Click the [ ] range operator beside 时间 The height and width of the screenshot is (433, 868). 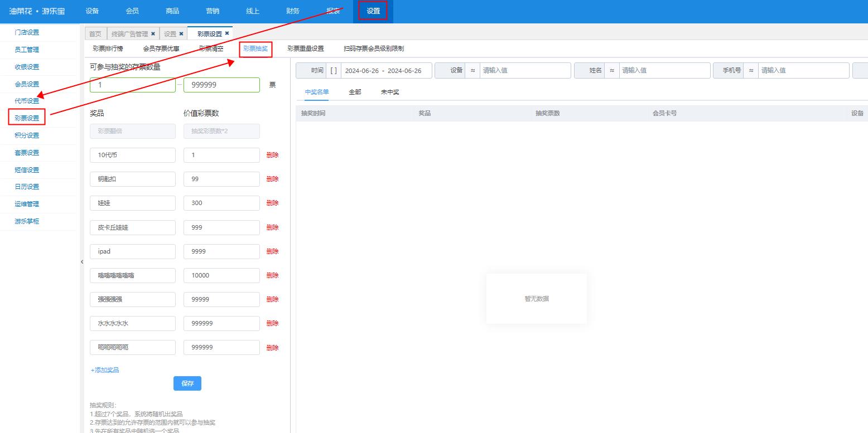[334, 70]
